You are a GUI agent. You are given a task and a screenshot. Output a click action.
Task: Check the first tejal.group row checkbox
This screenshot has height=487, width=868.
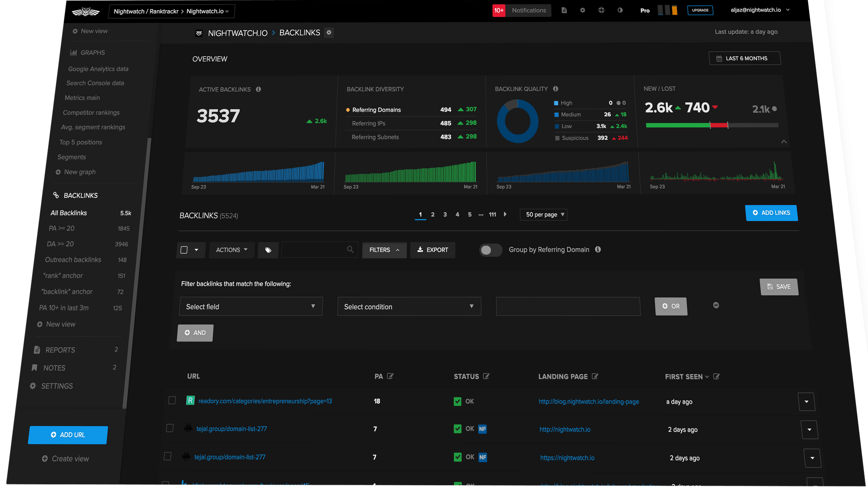[x=169, y=428]
